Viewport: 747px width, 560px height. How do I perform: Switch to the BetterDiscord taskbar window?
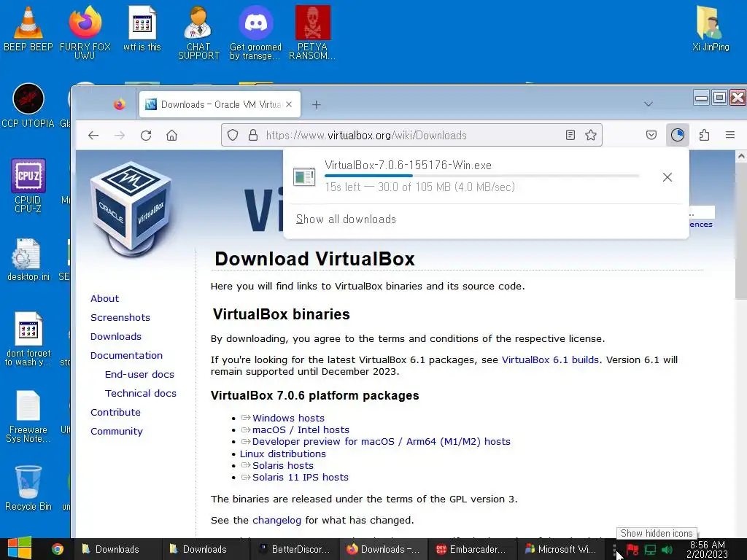294,549
